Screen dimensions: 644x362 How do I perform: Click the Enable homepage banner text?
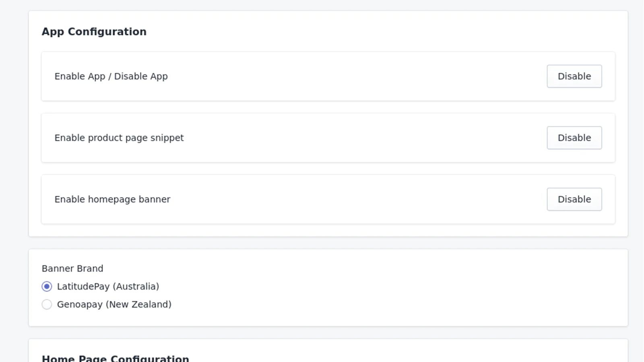pos(112,200)
